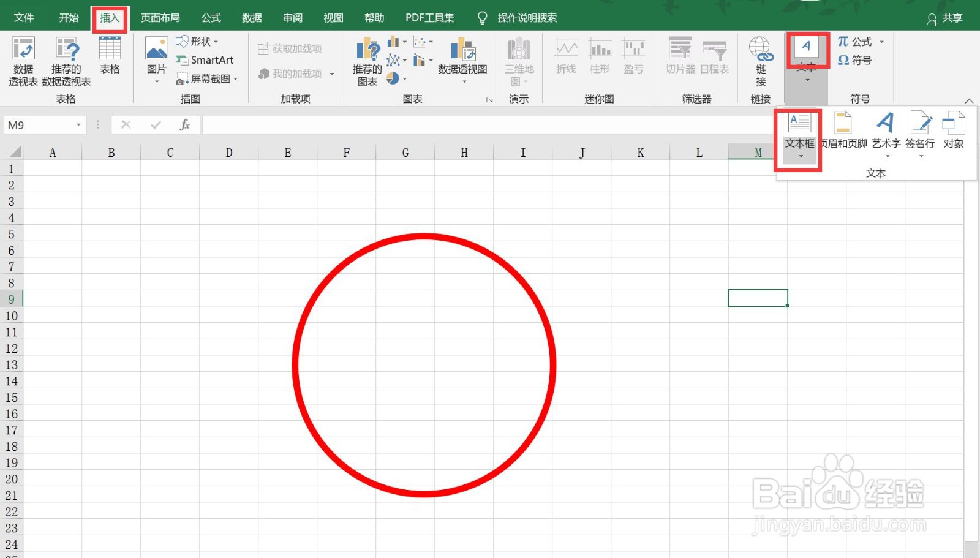Switch to the Data (数据) tab
The image size is (980, 558).
(x=252, y=18)
